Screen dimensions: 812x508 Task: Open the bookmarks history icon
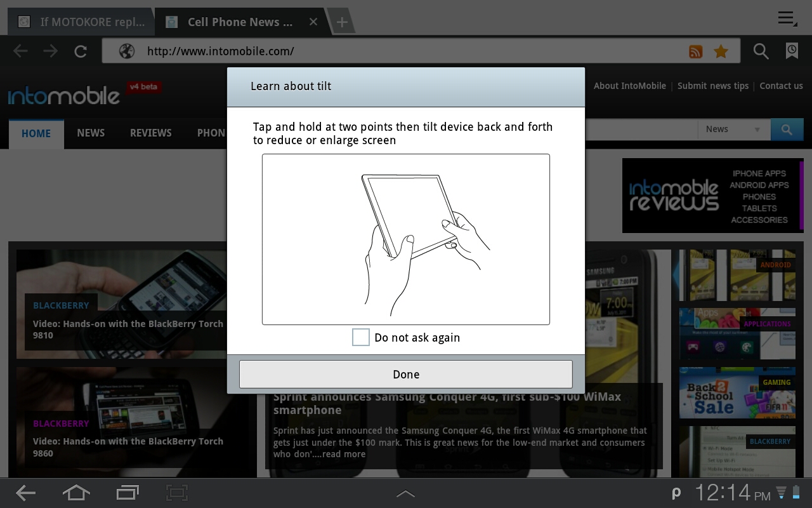pyautogui.click(x=792, y=51)
